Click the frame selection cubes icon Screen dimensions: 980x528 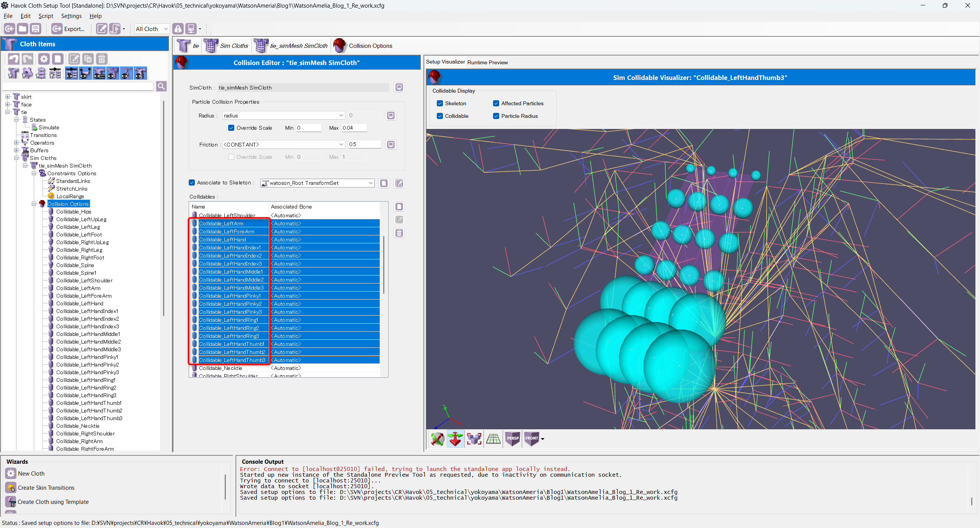474,439
